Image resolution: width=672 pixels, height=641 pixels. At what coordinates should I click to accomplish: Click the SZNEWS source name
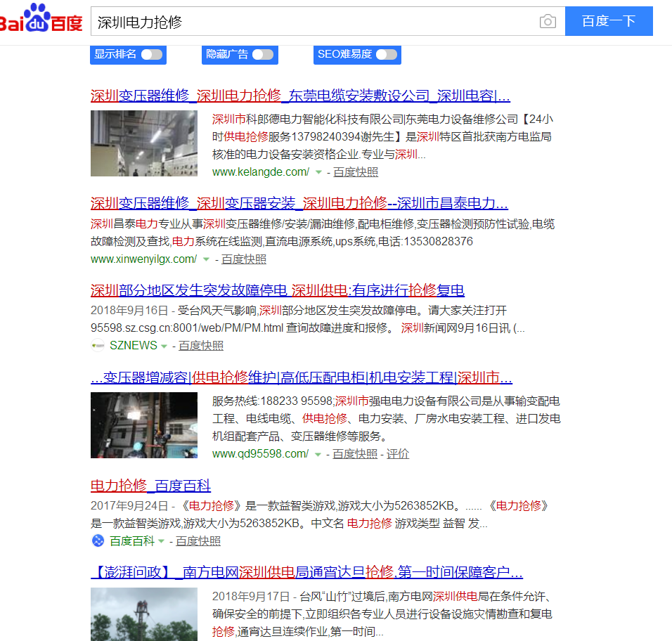pyautogui.click(x=134, y=345)
